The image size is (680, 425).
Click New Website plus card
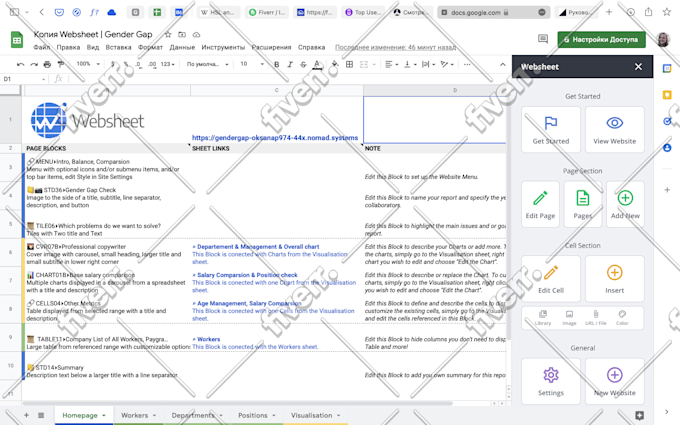[615, 381]
